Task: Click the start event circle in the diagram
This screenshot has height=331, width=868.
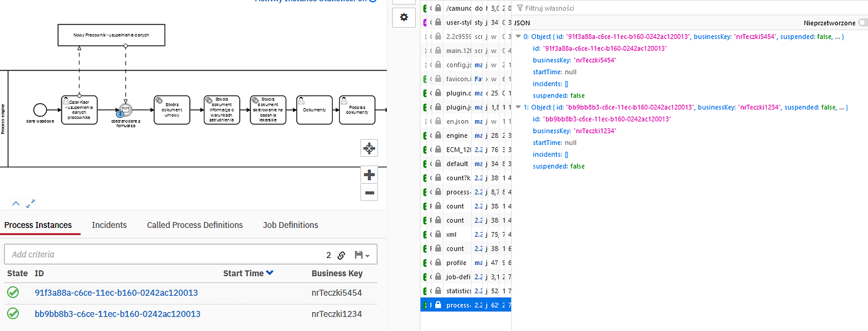Action: pyautogui.click(x=40, y=109)
